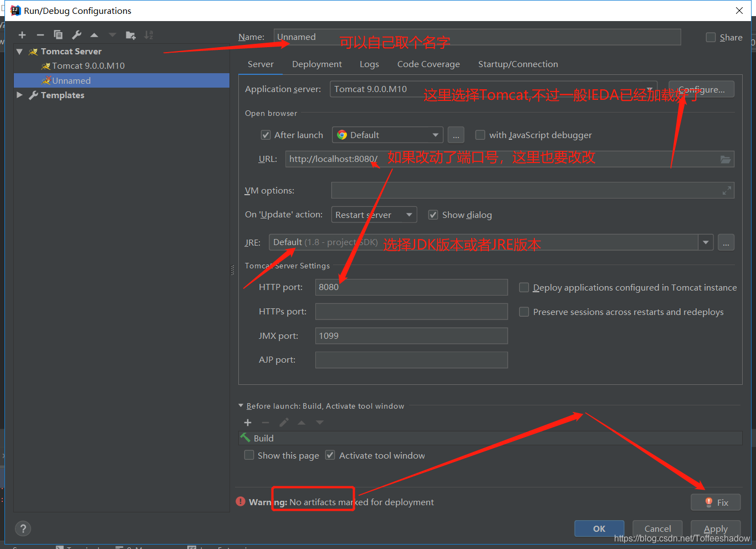756x549 pixels.
Task: Select the Unnamed configuration
Action: point(121,80)
